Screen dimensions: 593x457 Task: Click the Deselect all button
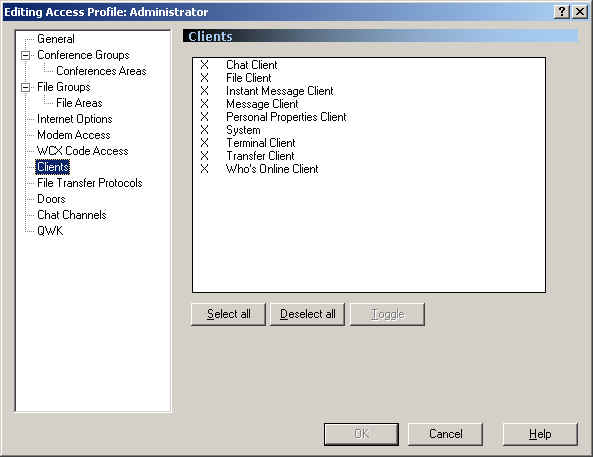[x=307, y=314]
